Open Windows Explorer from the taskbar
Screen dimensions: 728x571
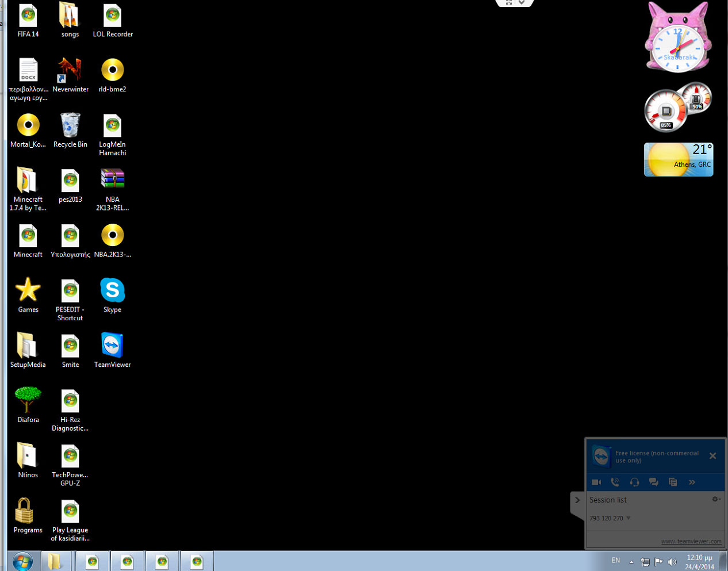point(55,561)
